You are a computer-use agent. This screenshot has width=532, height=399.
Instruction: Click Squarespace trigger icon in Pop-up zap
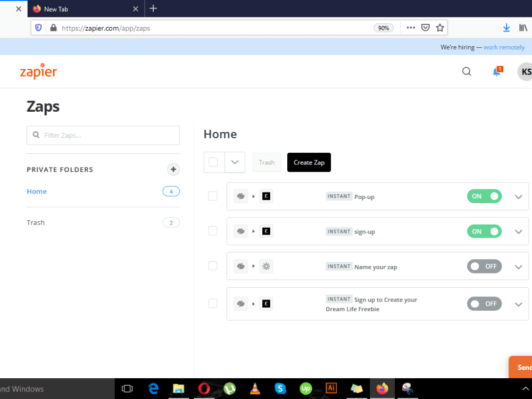240,196
